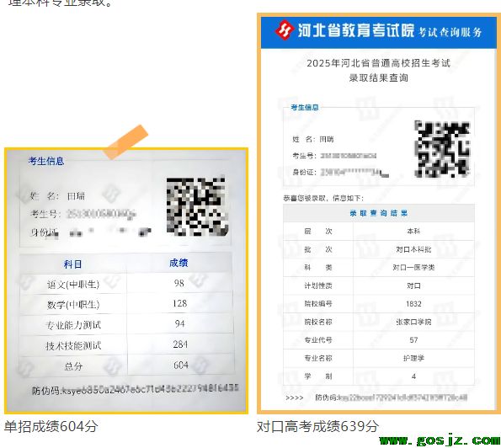This screenshot has height=448, width=501.
Task: Select the 院校编号 row label
Action: (x=318, y=303)
